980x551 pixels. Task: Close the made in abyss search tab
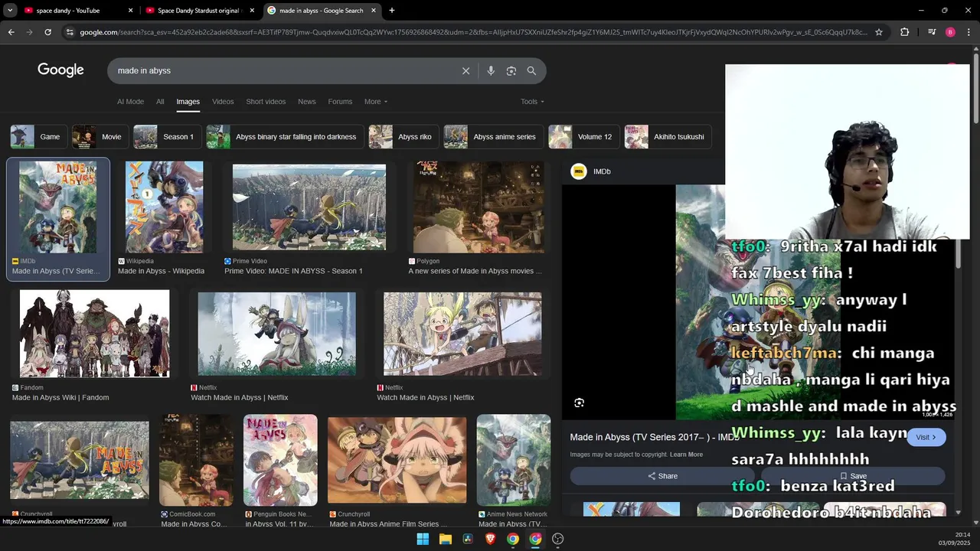click(374, 11)
